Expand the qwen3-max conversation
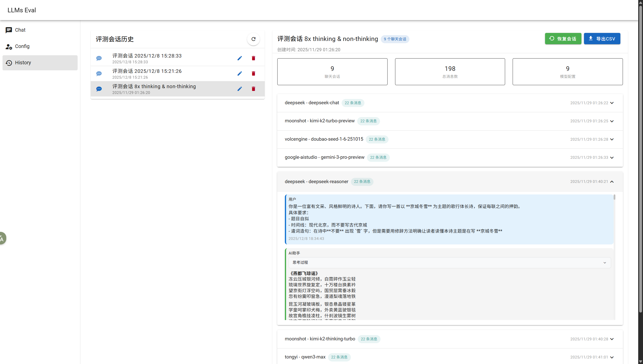 [x=612, y=357]
